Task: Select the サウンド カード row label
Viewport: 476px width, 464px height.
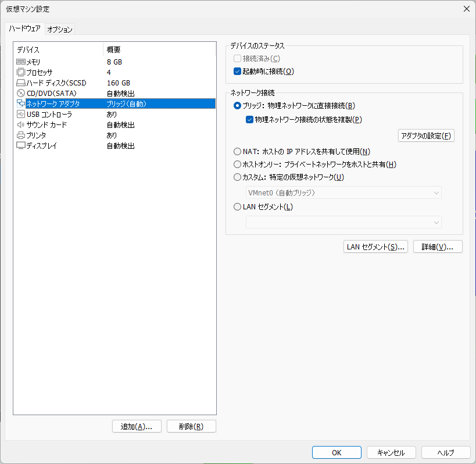Action: [46, 124]
